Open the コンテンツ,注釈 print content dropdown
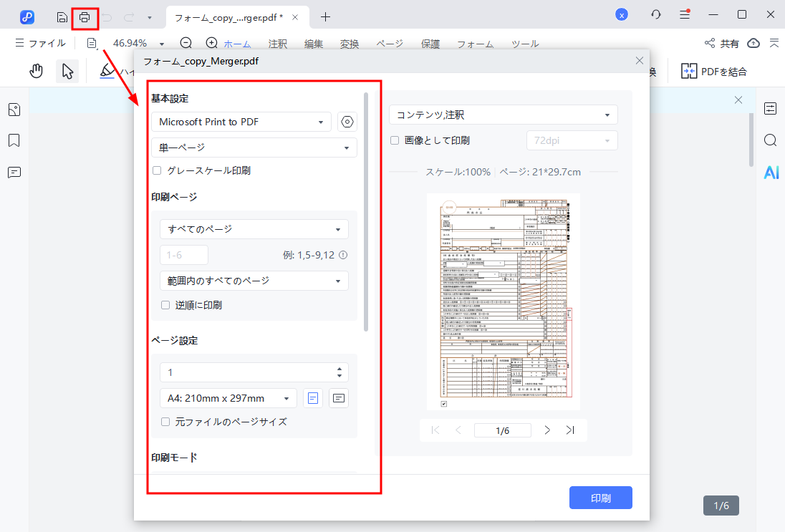The height and width of the screenshot is (532, 785). 503,115
